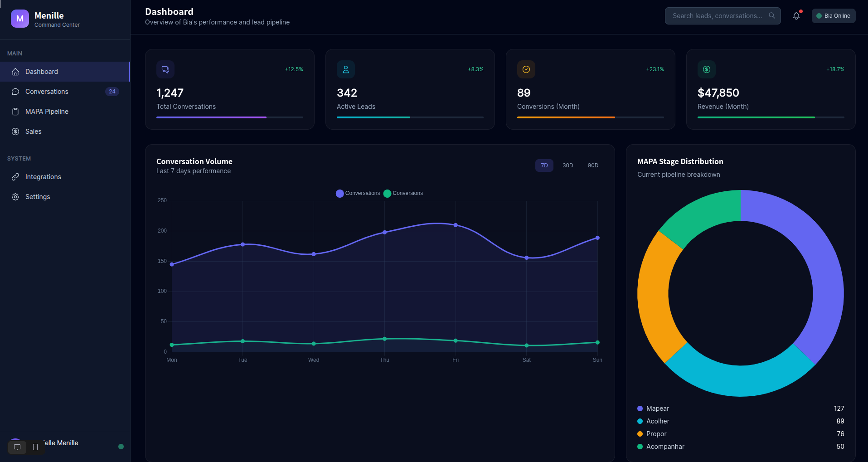Screen dimensions: 868x462
Task: Click the Mapear purple legend dot
Action: point(640,409)
